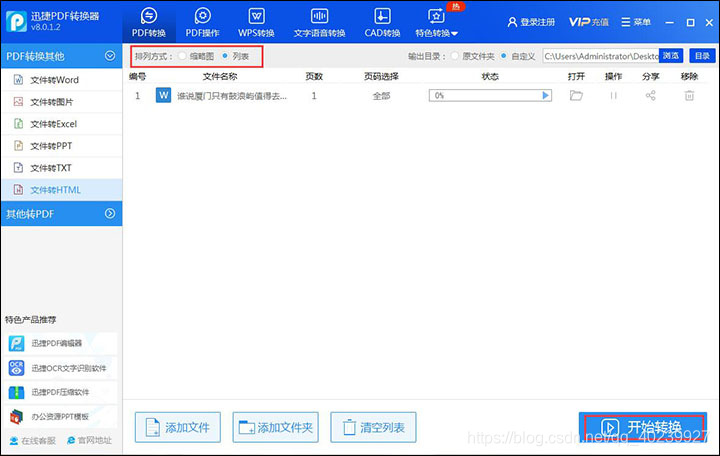Open 办公资源PPT模板 recommendation
The image size is (720, 456).
tap(62, 417)
